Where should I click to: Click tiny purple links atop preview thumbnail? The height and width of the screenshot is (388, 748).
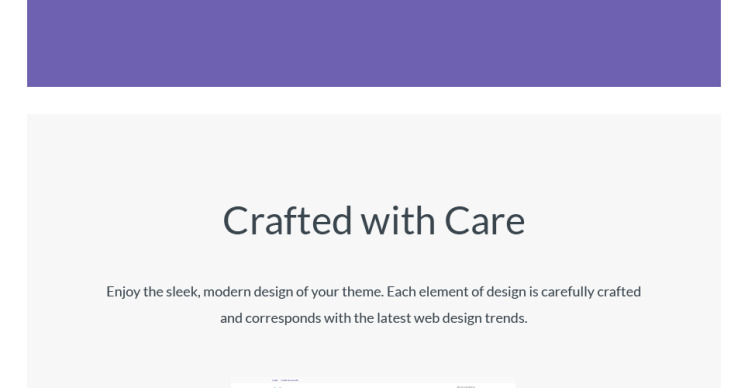(285, 380)
